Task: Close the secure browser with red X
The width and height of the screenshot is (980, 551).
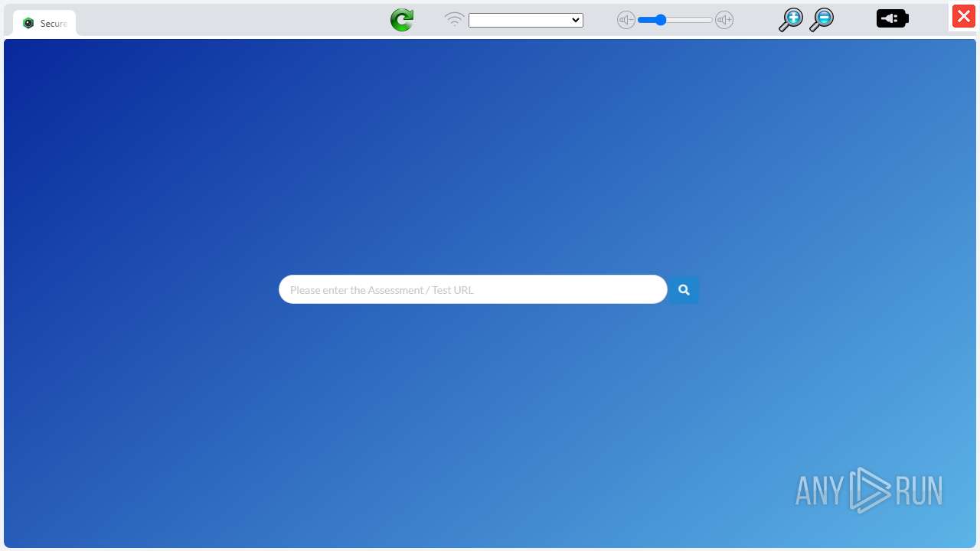Action: coord(964,17)
